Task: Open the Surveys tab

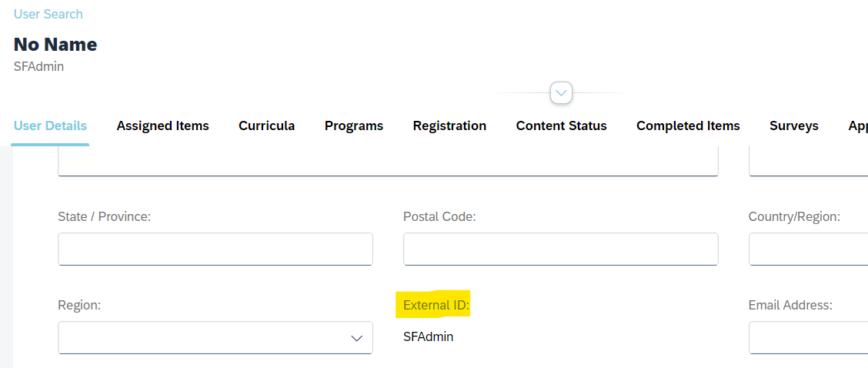Action: pos(794,125)
